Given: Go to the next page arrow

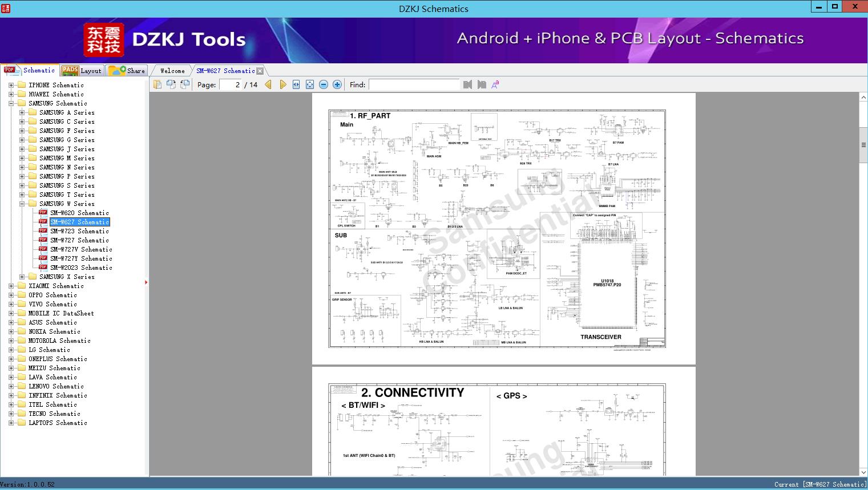Looking at the screenshot, I should [x=282, y=84].
